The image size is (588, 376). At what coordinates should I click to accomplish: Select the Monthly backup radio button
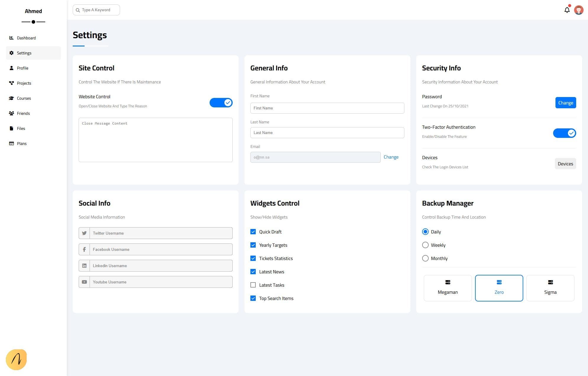tap(425, 258)
